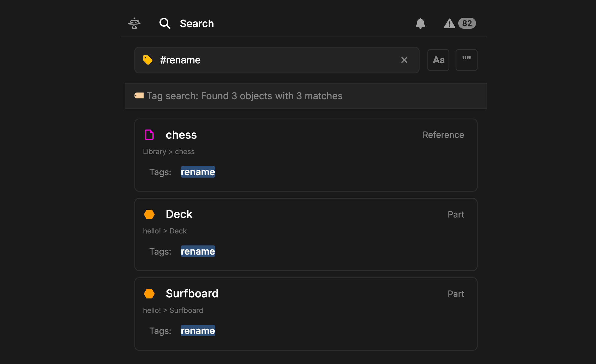Click the pink document icon beside chess
Viewport: 596px width, 364px height.
[x=149, y=135]
